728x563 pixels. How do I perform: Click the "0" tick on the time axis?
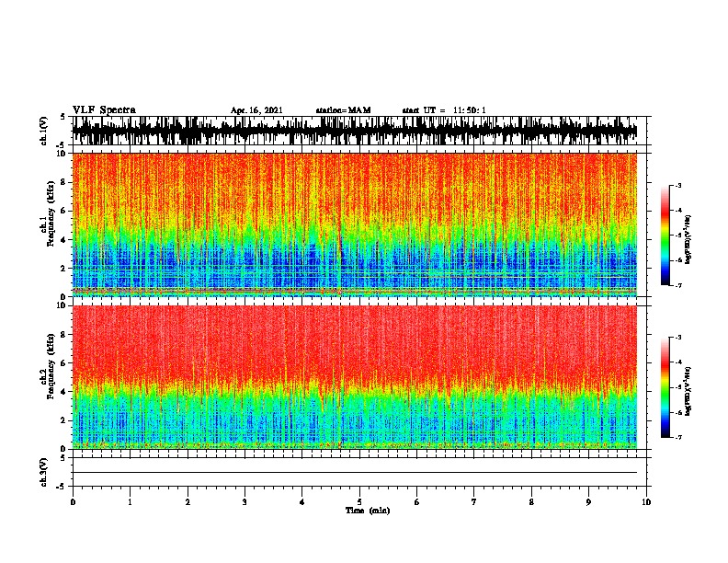click(x=73, y=502)
